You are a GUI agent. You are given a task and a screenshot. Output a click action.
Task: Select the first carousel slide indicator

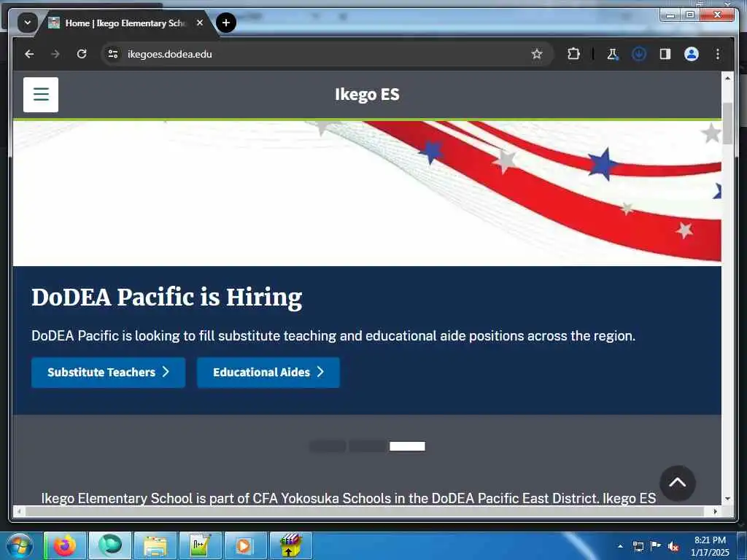328,446
